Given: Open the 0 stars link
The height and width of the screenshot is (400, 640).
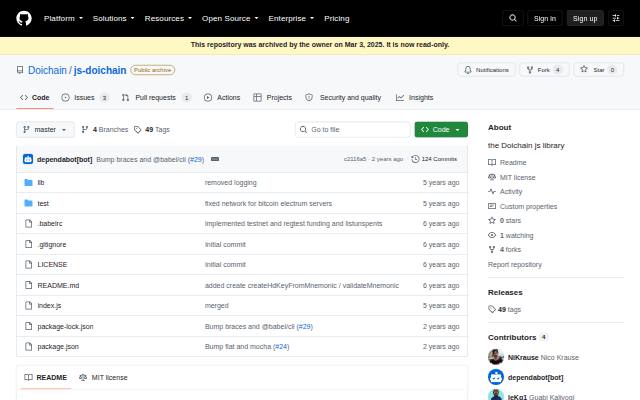Looking at the screenshot, I should (x=504, y=221).
